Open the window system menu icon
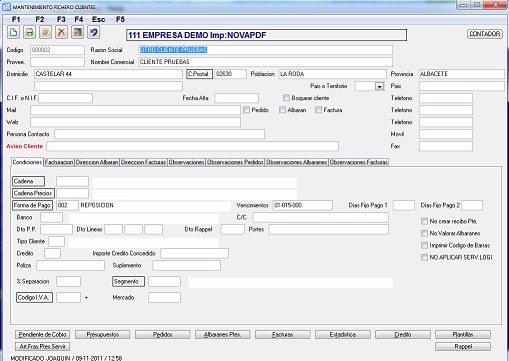This screenshot has width=509, height=361. pyautogui.click(x=6, y=7)
